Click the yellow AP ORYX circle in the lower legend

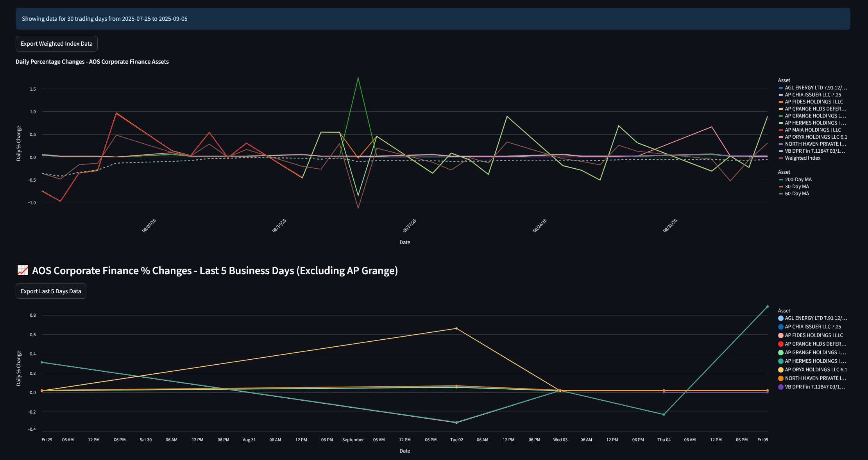click(x=781, y=370)
